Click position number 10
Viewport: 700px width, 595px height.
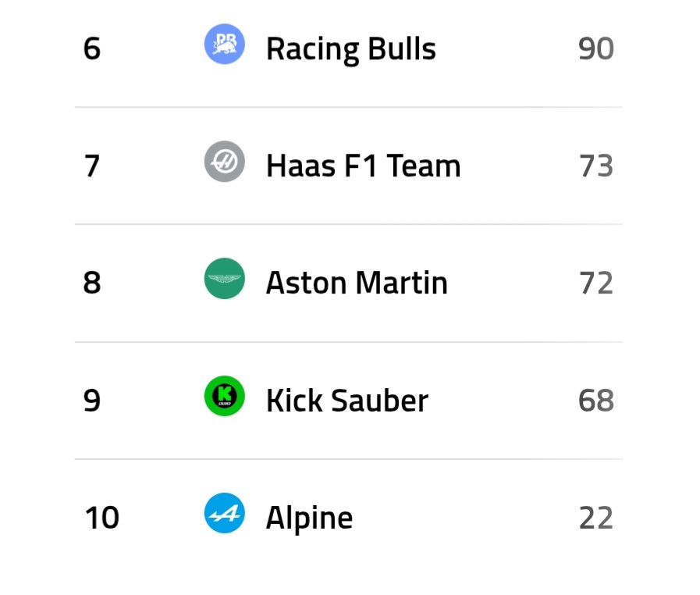point(101,518)
